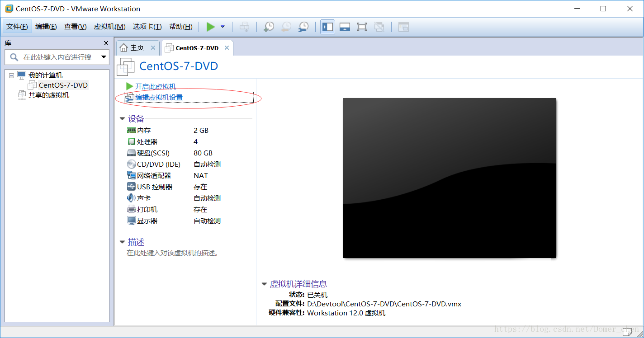Image resolution: width=644 pixels, height=338 pixels.
Task: Click the black VM screen preview thumbnail
Action: 450,178
